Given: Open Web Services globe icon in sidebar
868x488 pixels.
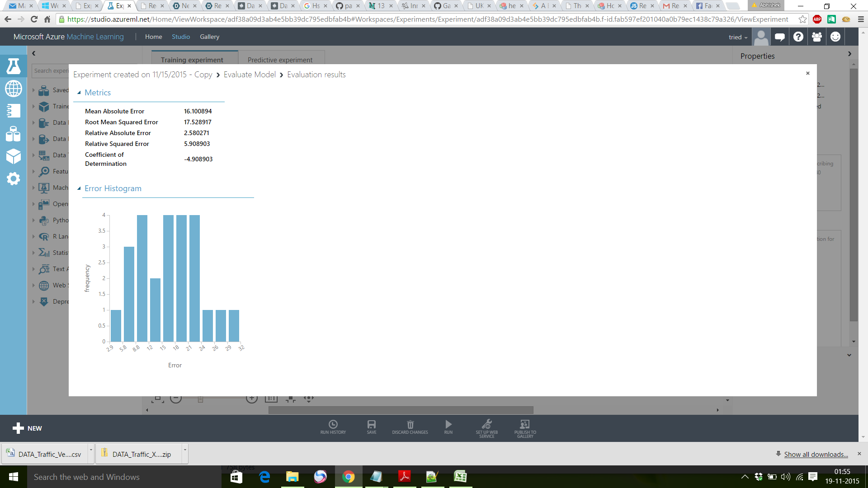Looking at the screenshot, I should point(13,89).
